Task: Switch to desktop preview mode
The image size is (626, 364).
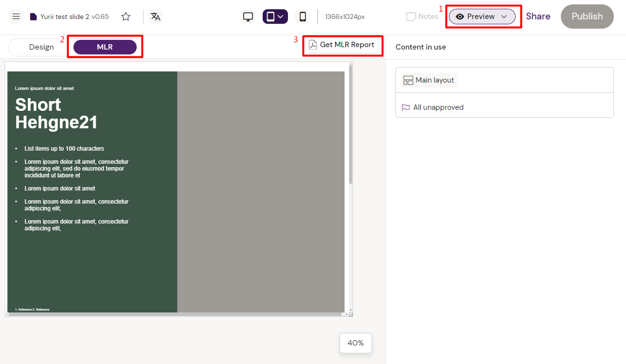Action: (248, 16)
